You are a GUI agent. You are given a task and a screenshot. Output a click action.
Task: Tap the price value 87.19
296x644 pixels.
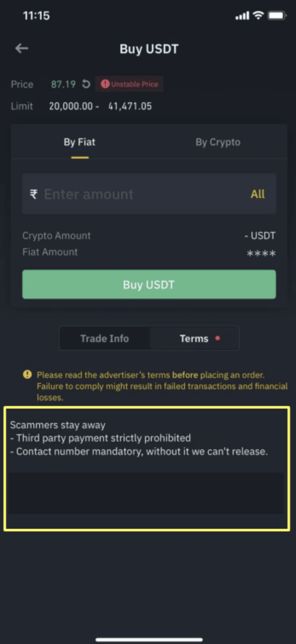click(x=63, y=84)
